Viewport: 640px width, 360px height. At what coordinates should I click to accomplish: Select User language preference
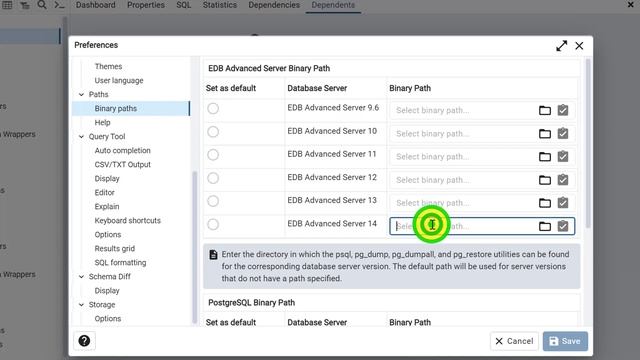coord(119,80)
